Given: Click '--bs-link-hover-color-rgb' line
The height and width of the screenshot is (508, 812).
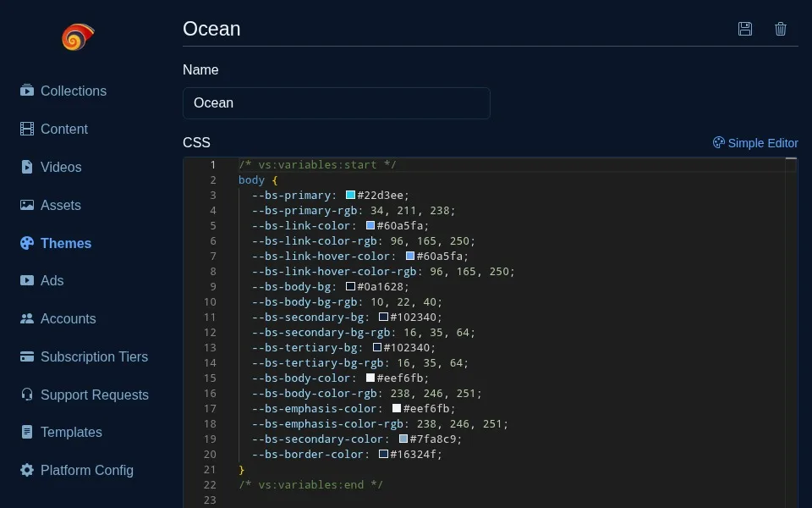Looking at the screenshot, I should pos(383,271).
